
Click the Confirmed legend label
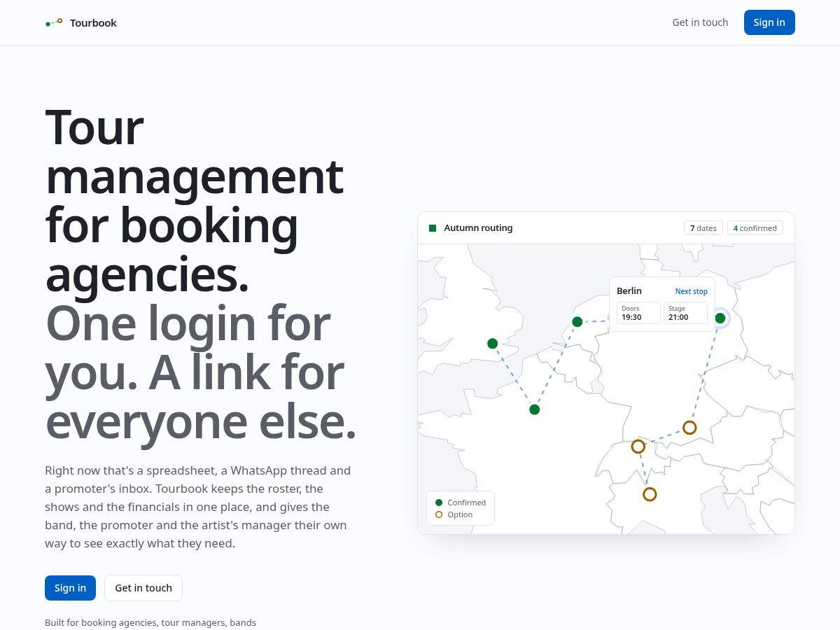click(x=467, y=503)
